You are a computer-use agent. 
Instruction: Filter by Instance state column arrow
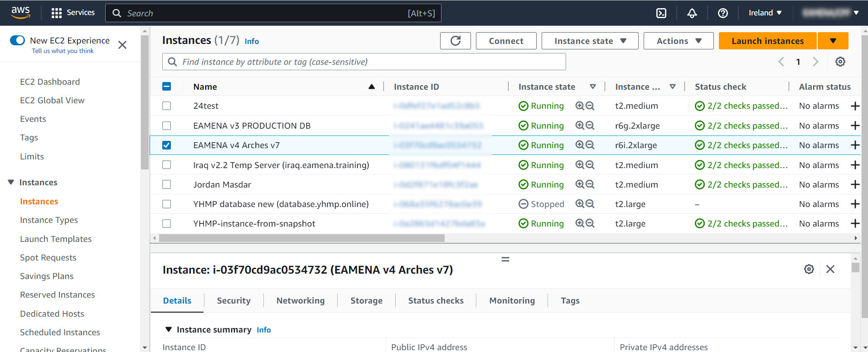593,87
